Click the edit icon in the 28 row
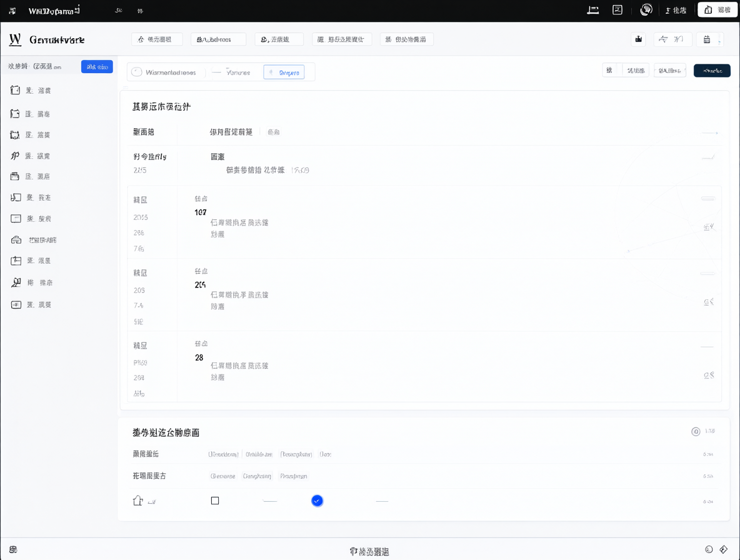The height and width of the screenshot is (560, 740). coord(709,376)
